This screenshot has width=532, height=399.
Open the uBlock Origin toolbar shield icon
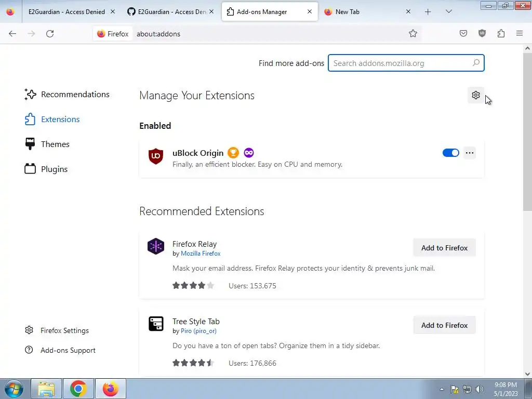point(482,34)
